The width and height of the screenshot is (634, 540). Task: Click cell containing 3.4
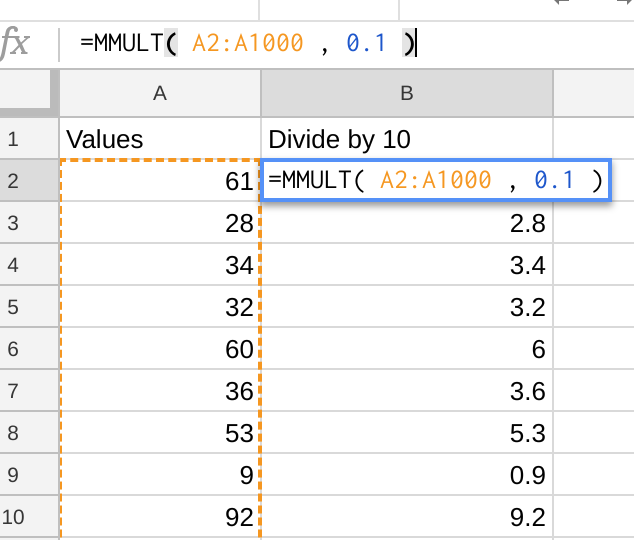pos(407,265)
